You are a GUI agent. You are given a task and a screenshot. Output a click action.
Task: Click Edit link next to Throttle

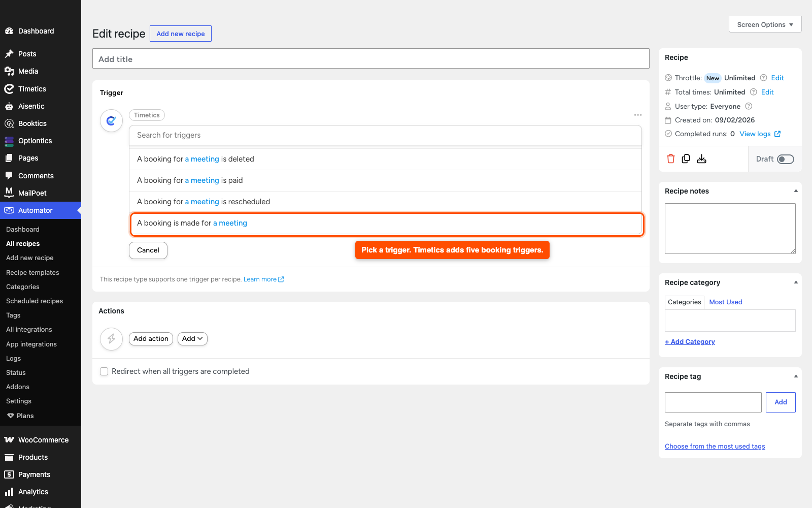click(777, 78)
